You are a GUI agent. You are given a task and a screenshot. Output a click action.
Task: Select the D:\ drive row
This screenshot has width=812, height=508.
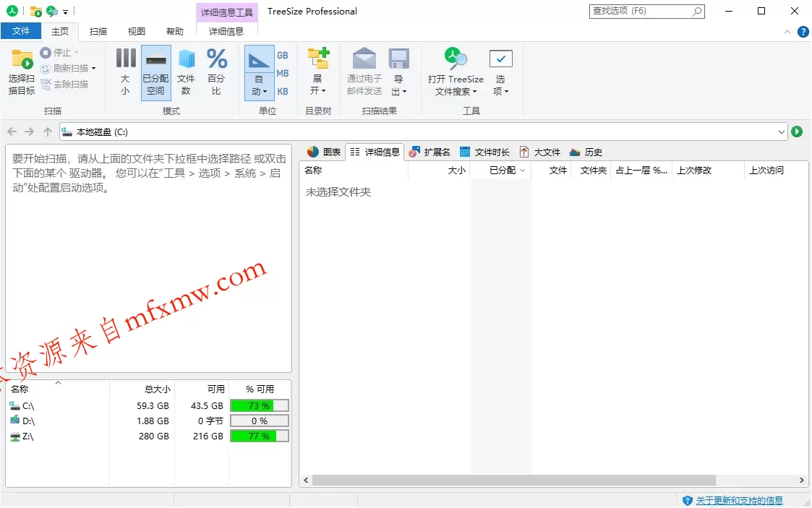click(149, 421)
